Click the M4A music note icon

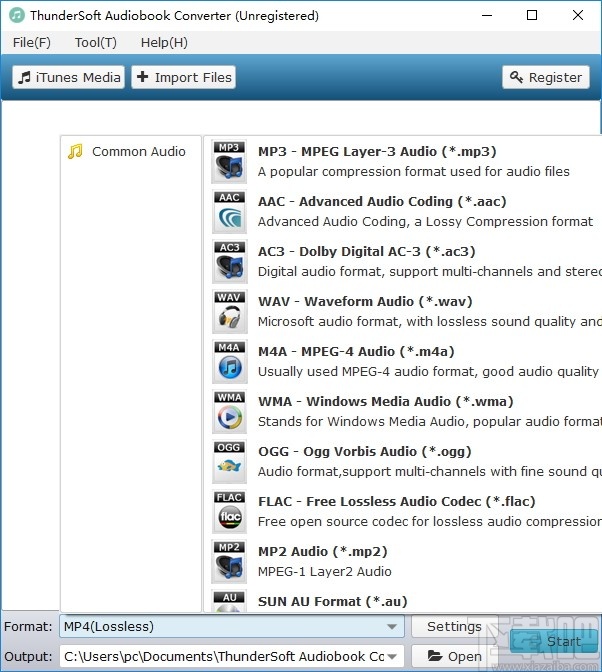click(x=229, y=362)
